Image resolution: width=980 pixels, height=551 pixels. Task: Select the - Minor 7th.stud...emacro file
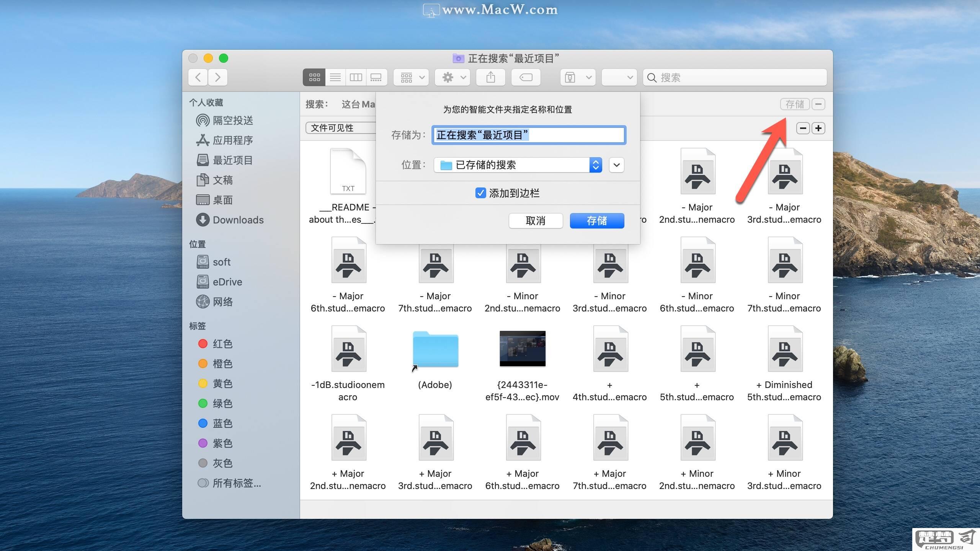(784, 260)
